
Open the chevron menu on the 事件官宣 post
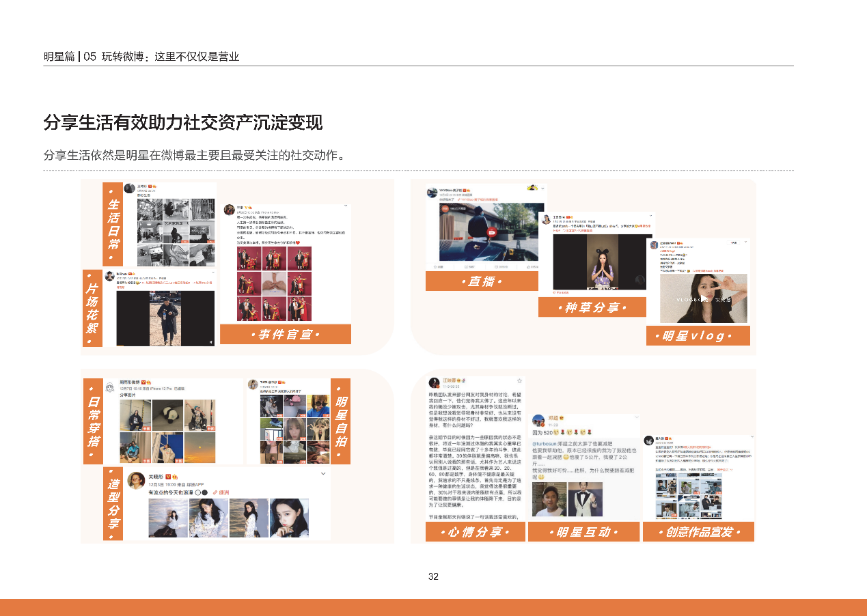(x=346, y=206)
